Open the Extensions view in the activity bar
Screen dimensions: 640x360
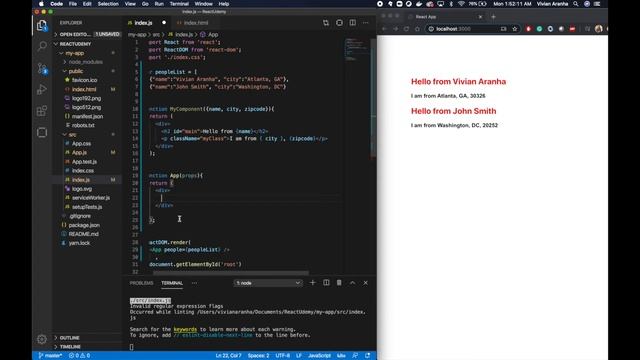pos(42,111)
